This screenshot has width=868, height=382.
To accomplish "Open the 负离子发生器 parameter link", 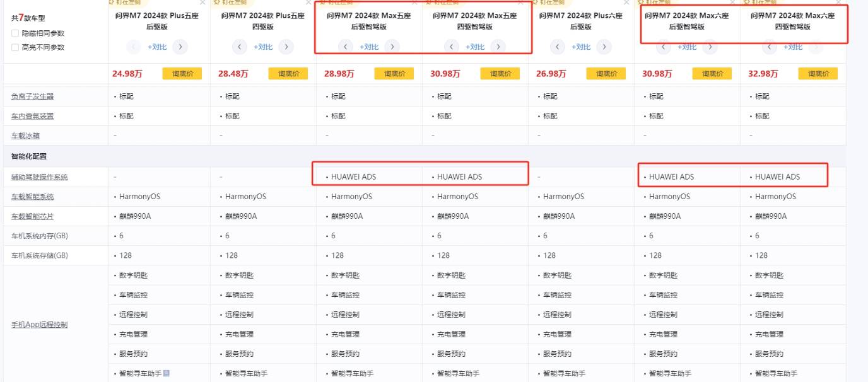I will (33, 96).
